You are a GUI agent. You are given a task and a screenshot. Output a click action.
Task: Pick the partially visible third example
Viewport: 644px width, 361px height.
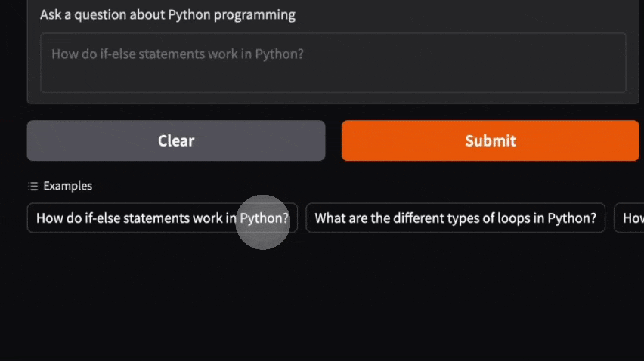pos(631,218)
